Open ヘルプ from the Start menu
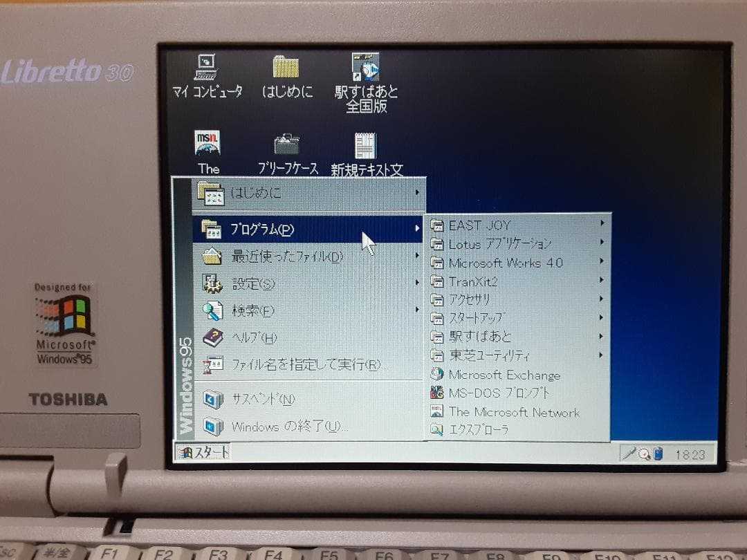The width and height of the screenshot is (747, 560). click(256, 337)
